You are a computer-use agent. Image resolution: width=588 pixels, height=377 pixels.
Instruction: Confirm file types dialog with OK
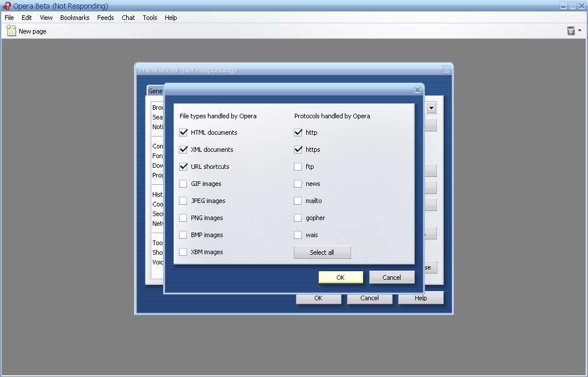(340, 277)
